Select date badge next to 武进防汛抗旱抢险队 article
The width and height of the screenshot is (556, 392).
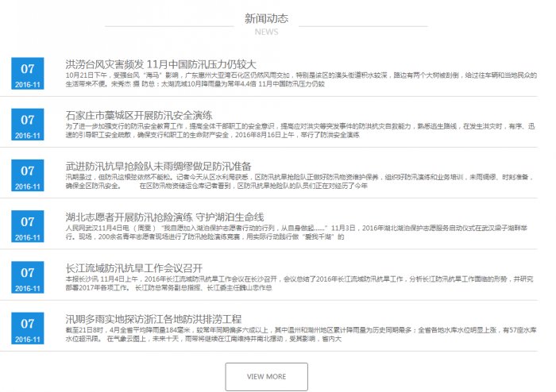tap(28, 175)
